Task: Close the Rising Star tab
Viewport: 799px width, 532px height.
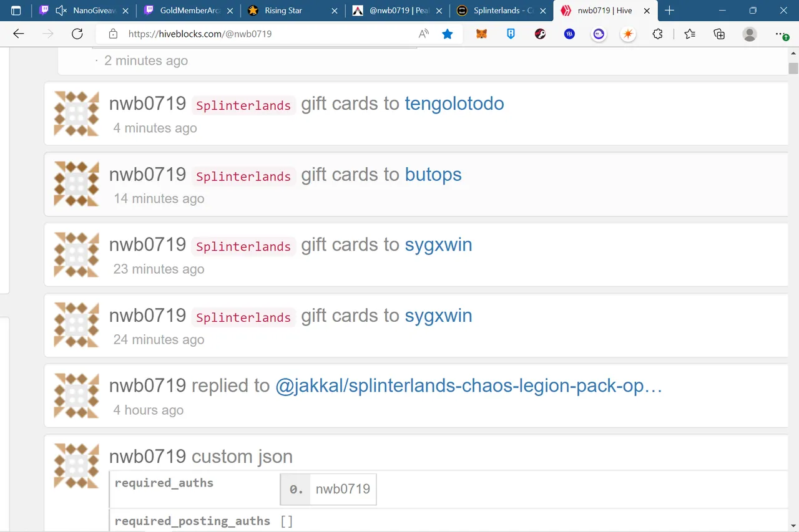Action: [335, 11]
